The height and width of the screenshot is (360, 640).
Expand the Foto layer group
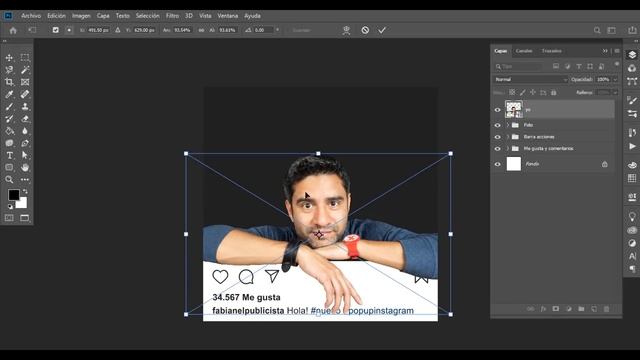pos(508,125)
